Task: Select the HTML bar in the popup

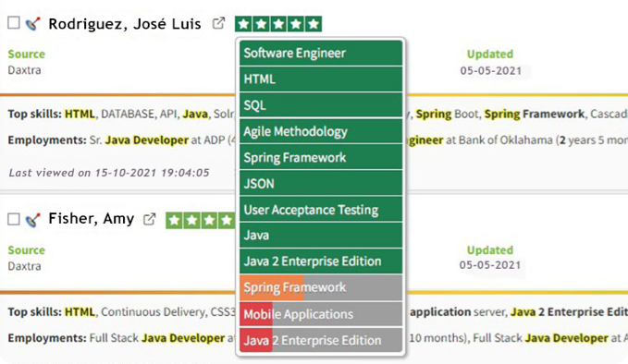Action: pos(321,79)
